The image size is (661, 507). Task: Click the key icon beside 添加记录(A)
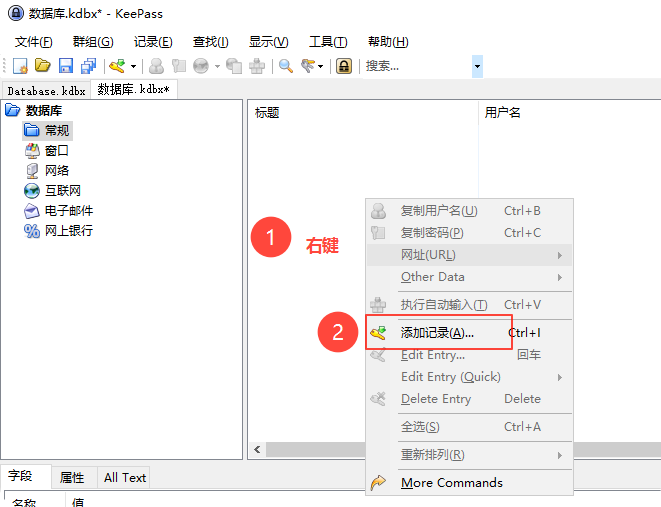point(378,333)
